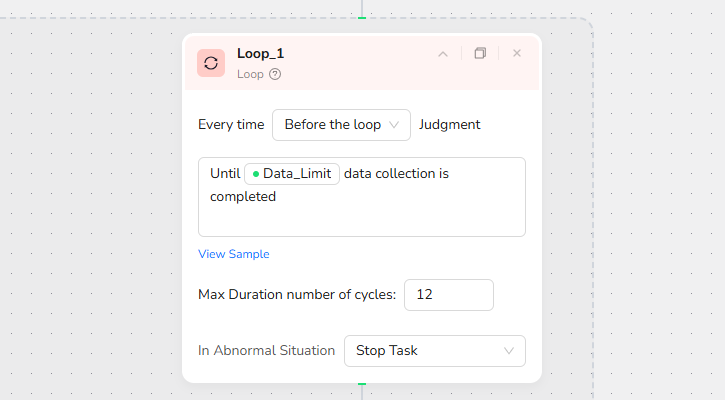Open the Stop Task dropdown
The height and width of the screenshot is (400, 725).
tap(434, 351)
